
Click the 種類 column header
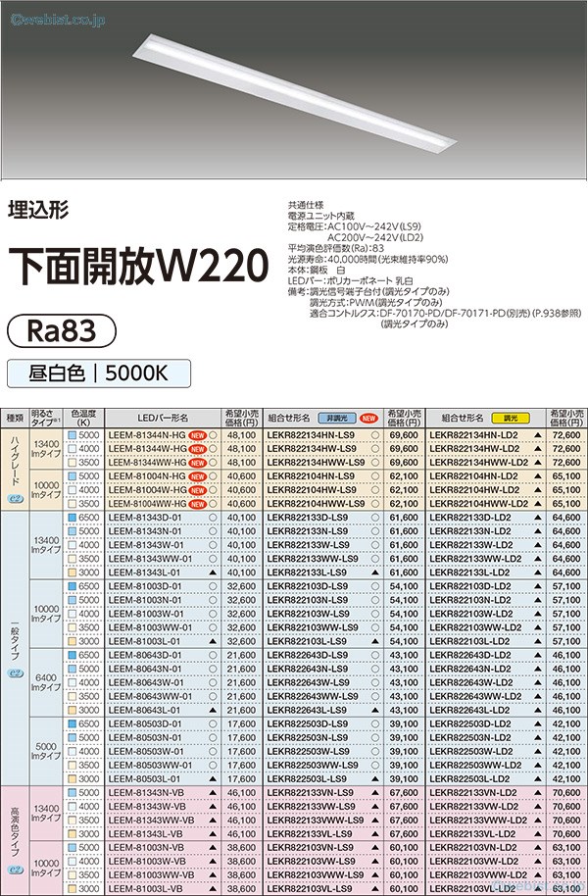coord(15,418)
